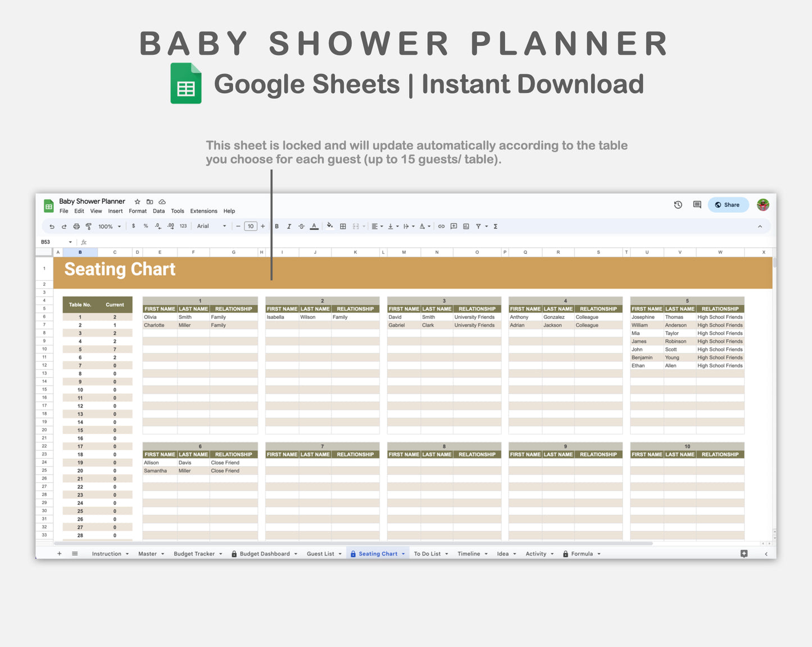The height and width of the screenshot is (647, 812).
Task: Open version history via the clock icon
Action: 678,204
